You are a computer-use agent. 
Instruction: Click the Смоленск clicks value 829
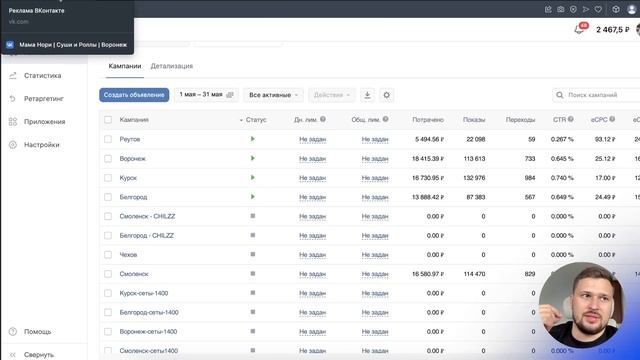(x=530, y=274)
